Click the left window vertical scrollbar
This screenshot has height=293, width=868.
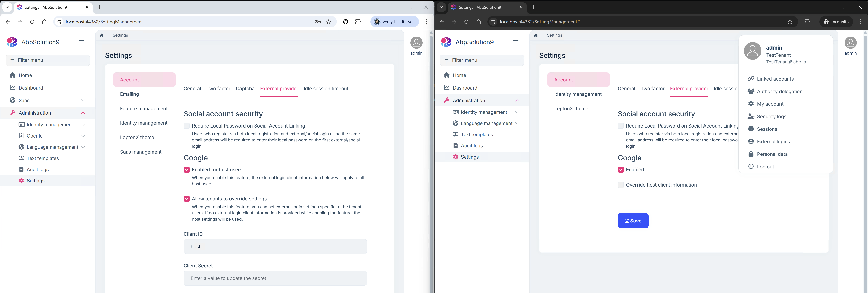tap(431, 162)
